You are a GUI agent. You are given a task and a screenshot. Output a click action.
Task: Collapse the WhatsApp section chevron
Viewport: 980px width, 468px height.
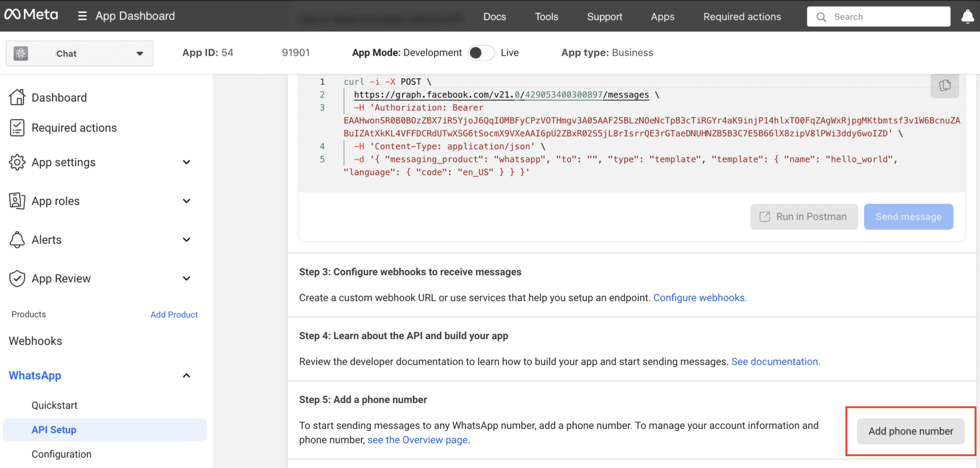click(186, 376)
